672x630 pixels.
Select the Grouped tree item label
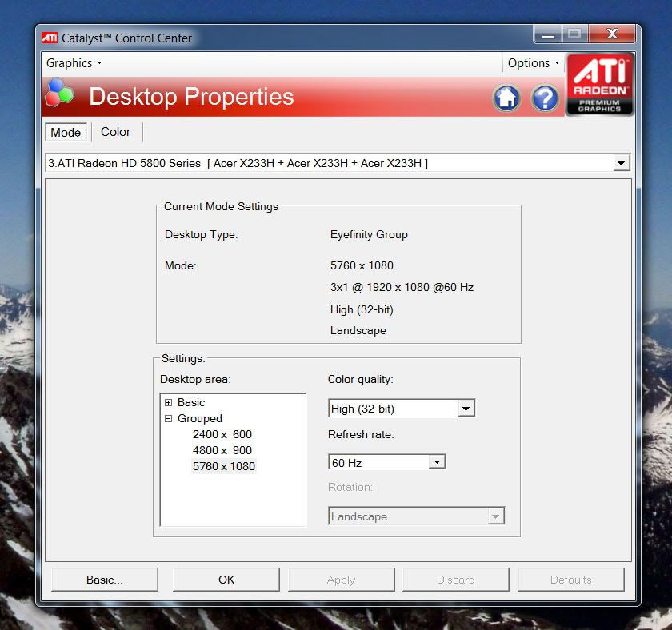tap(200, 418)
